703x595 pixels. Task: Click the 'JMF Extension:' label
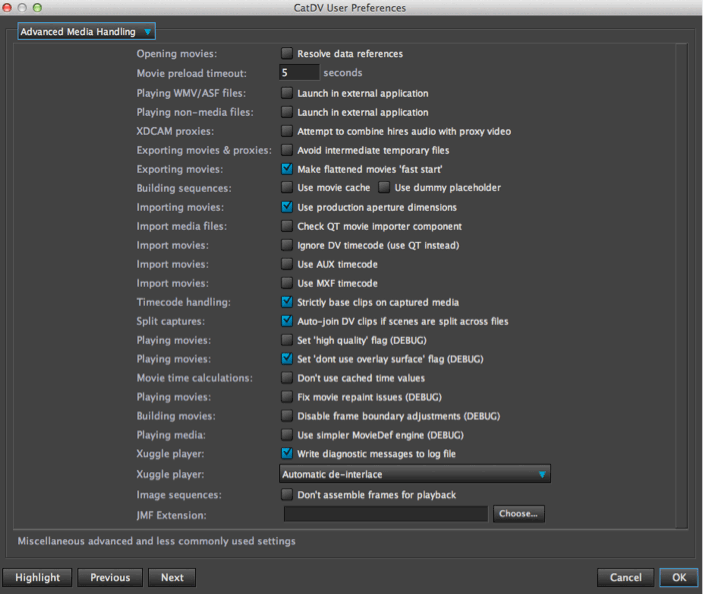[171, 516]
